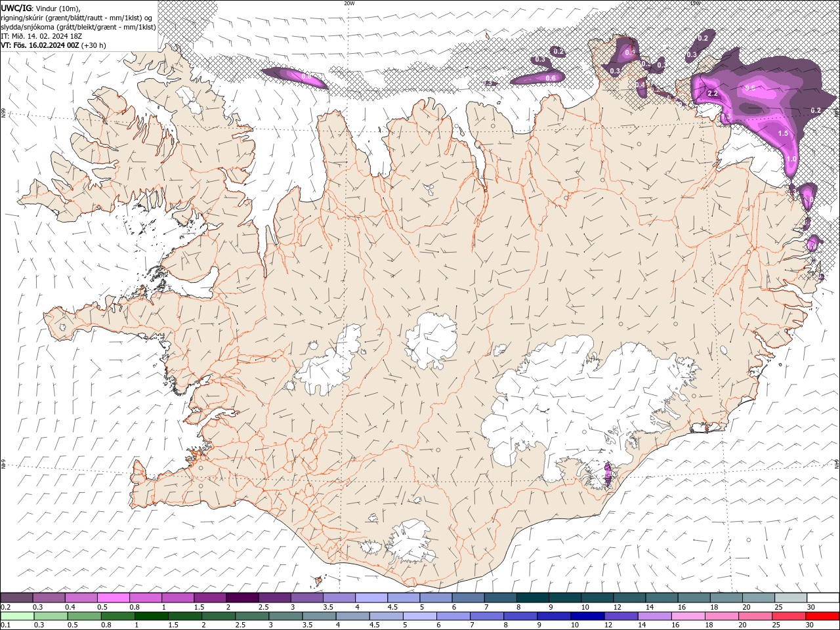Pick the dark green 1 swatch in bottom legend row
840x630 pixels.
(x=151, y=616)
